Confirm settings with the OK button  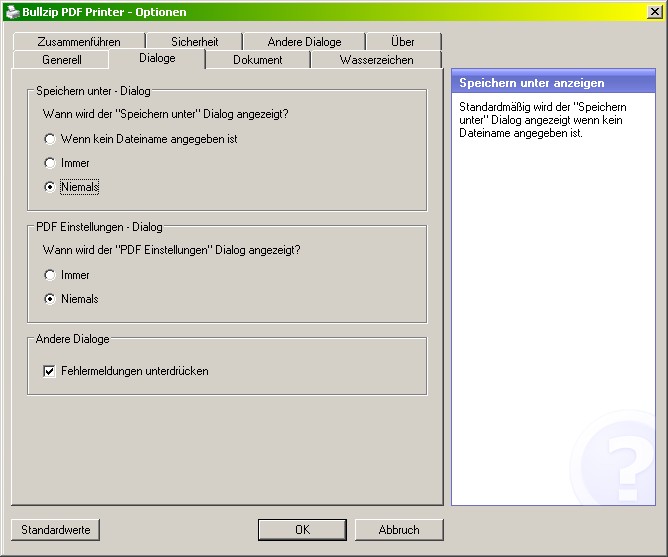(x=302, y=530)
